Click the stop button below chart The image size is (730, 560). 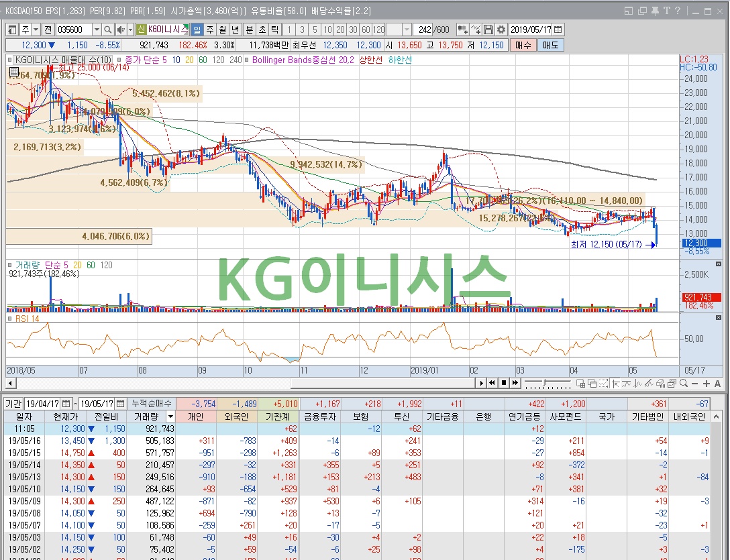[x=504, y=383]
